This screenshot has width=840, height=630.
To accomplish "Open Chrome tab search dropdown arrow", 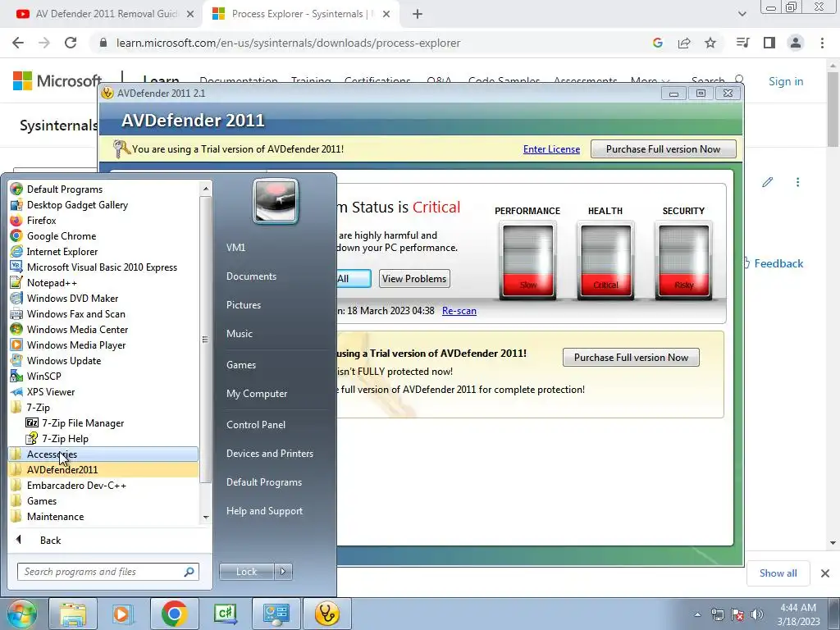I will (x=742, y=14).
